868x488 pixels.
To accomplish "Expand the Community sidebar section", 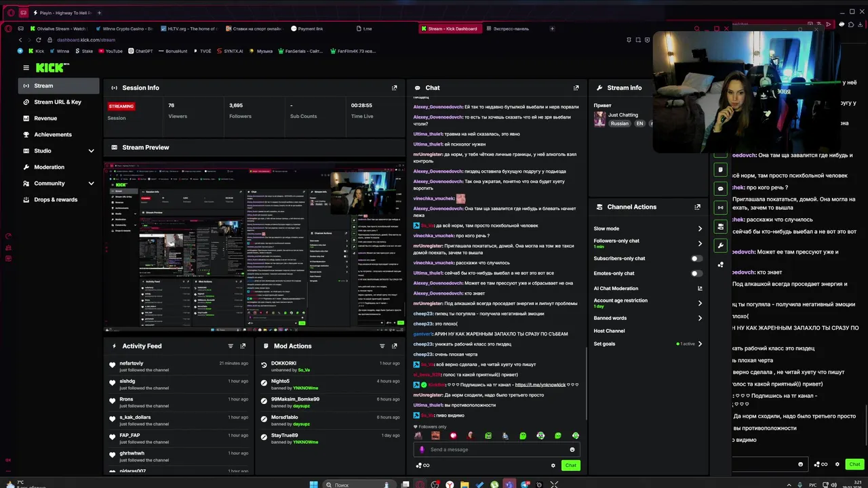I will click(x=91, y=183).
